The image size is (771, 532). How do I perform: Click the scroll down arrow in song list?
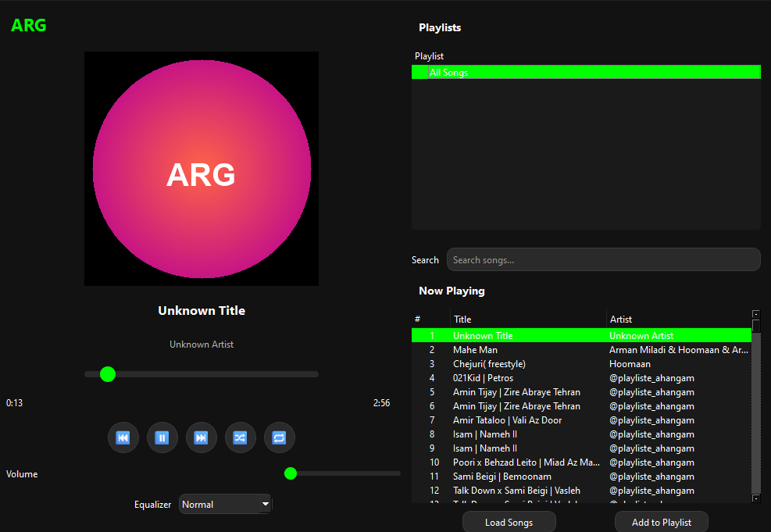[x=755, y=498]
